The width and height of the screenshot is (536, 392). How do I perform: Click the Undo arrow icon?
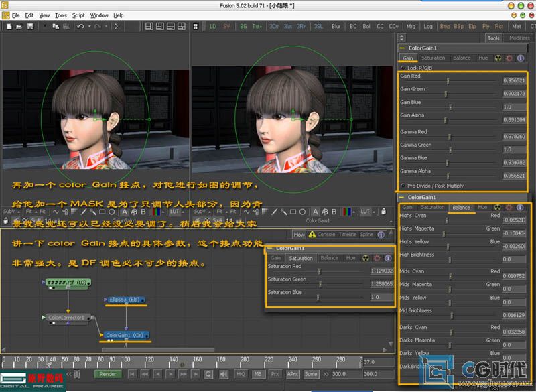coord(80,27)
